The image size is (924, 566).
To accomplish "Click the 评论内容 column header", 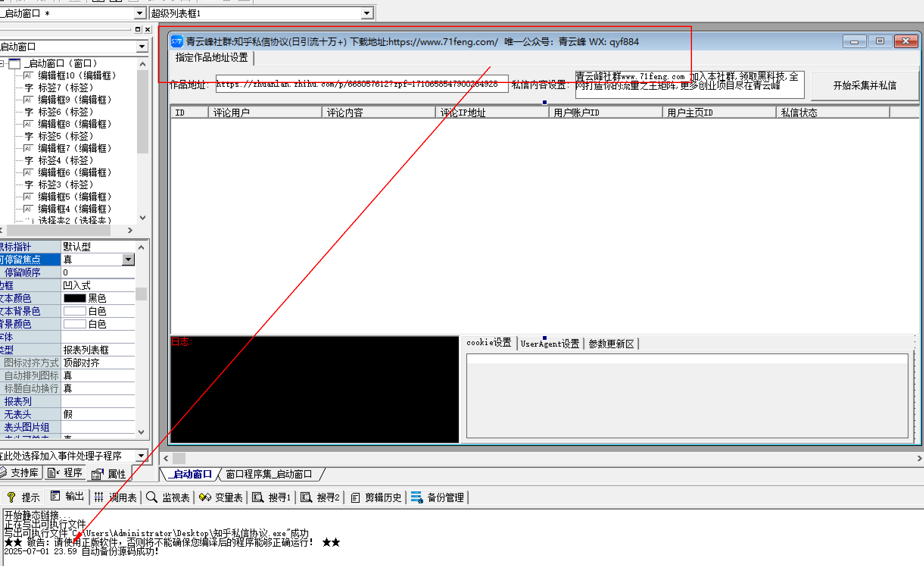I will [379, 113].
